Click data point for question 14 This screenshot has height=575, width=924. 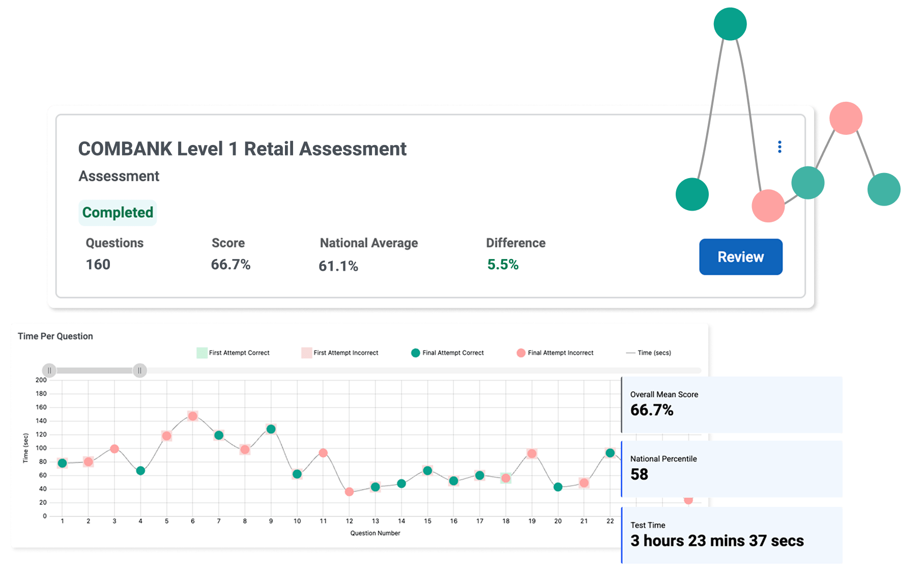[x=401, y=483]
